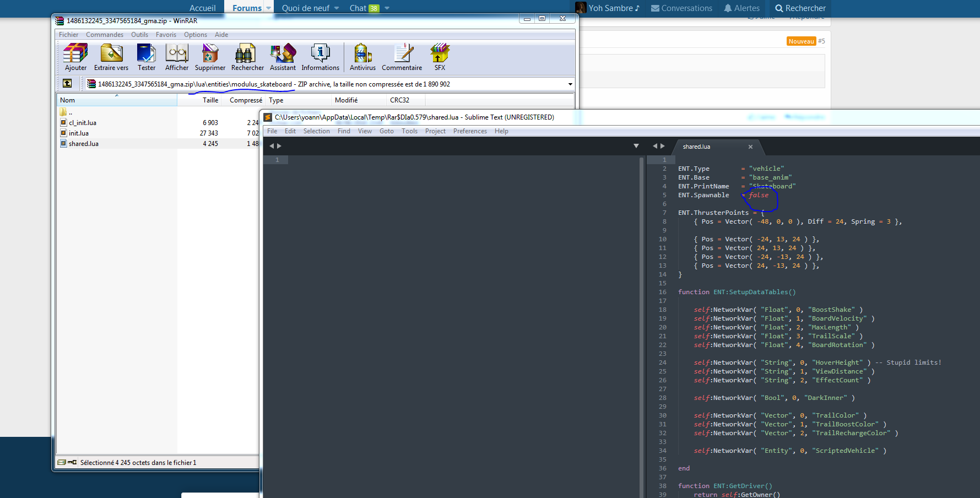This screenshot has height=498, width=980.
Task: Close the shared.lua tab
Action: point(750,147)
